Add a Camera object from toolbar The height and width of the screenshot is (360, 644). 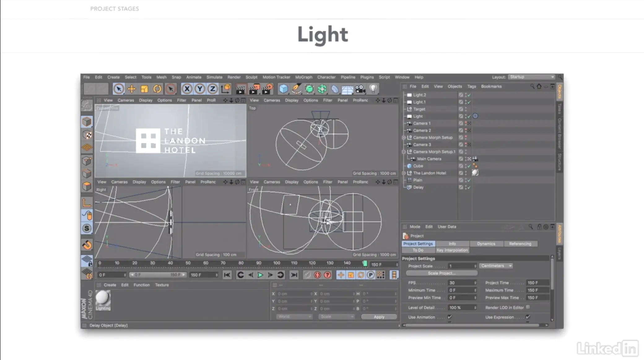(x=360, y=89)
